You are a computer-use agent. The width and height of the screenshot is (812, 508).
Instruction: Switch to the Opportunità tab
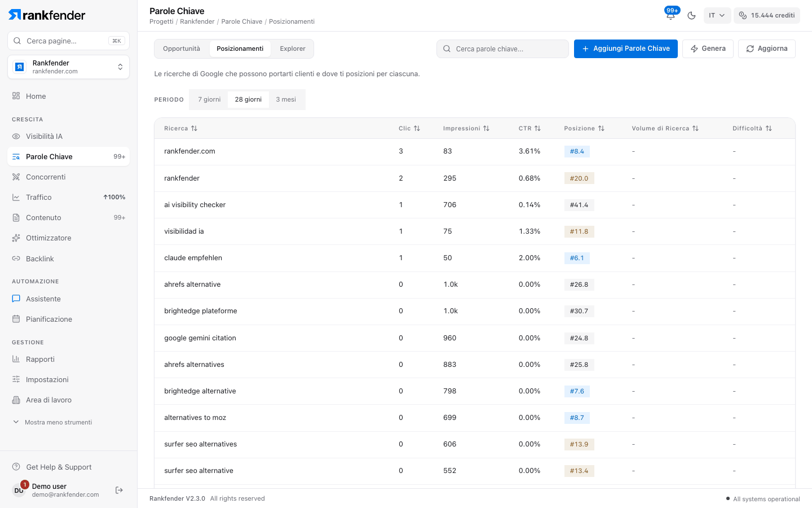[182, 49]
